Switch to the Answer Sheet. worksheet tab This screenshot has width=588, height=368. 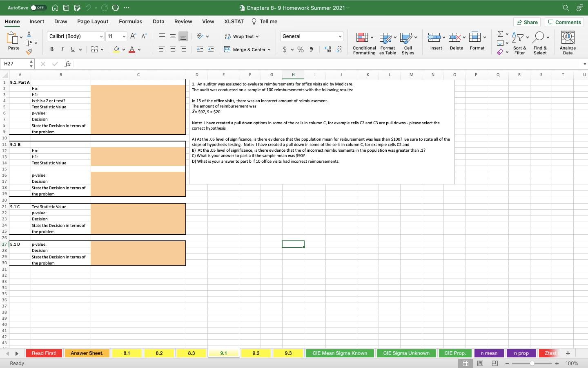[x=87, y=353]
